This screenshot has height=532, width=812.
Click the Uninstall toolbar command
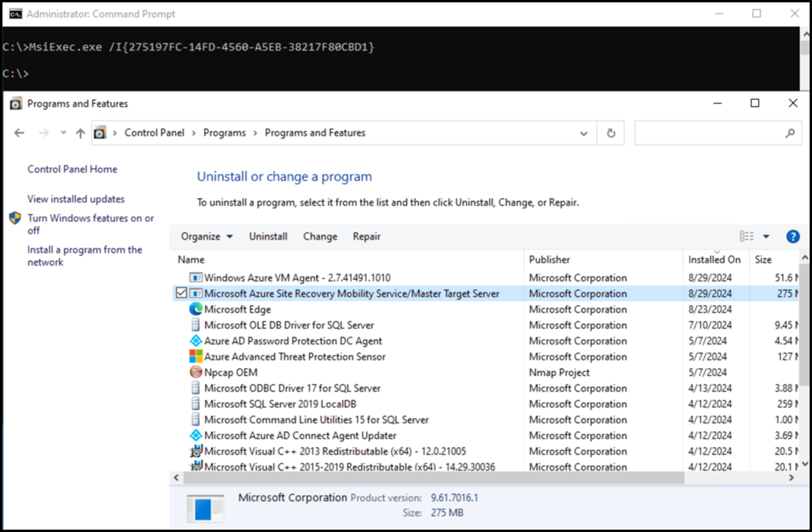pyautogui.click(x=268, y=236)
